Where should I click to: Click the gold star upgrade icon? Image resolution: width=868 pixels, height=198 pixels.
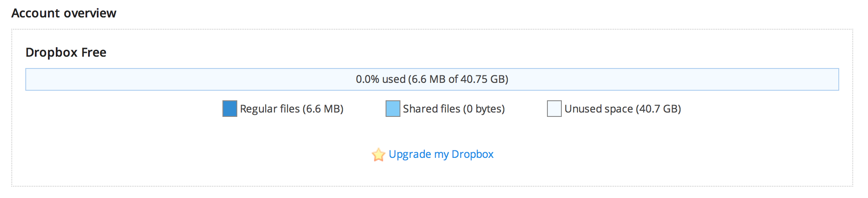pyautogui.click(x=378, y=154)
